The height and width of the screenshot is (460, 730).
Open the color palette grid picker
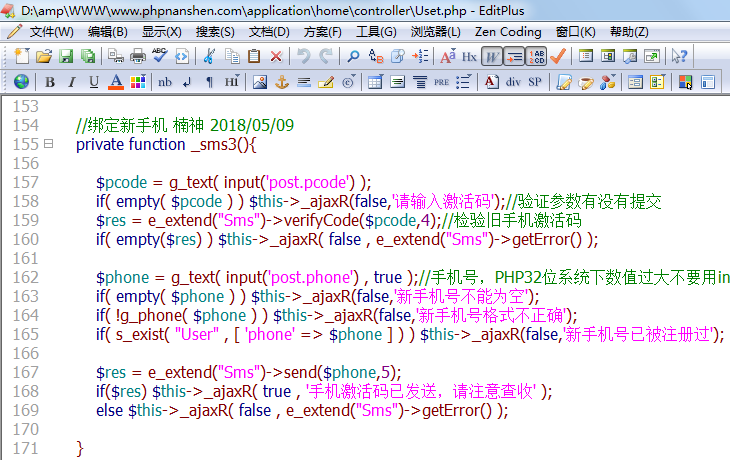138,82
